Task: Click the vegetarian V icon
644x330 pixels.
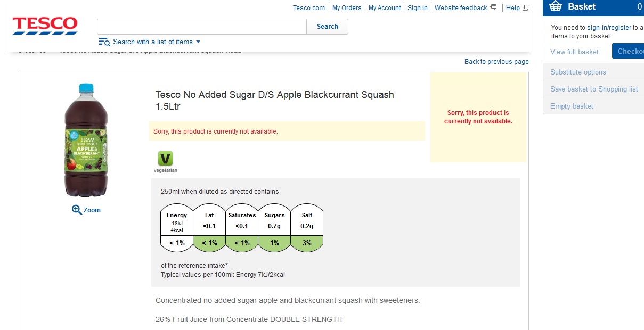Action: point(165,158)
